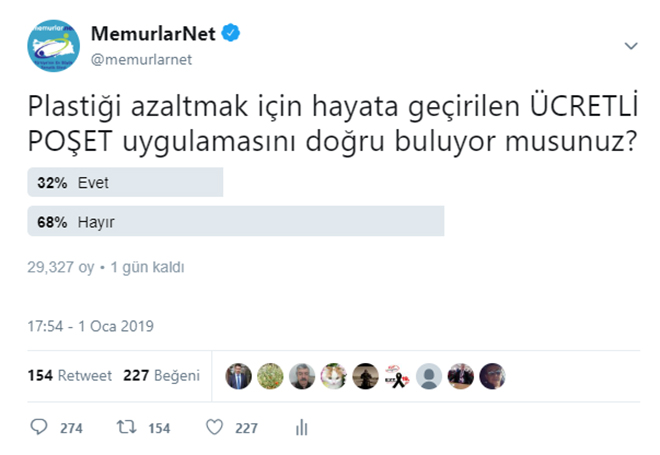Open MemurlarNet profile avatar
Viewport: 660px width, 455px height.
tap(53, 45)
